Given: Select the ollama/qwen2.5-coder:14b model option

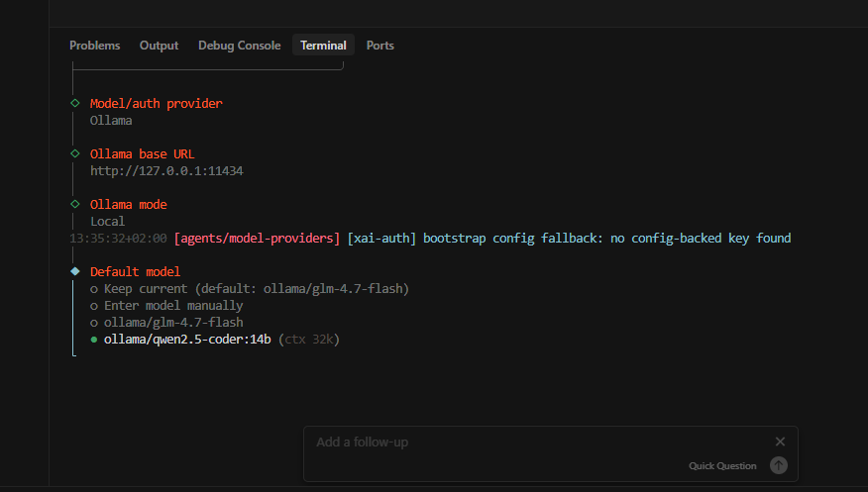Looking at the screenshot, I should [x=186, y=340].
